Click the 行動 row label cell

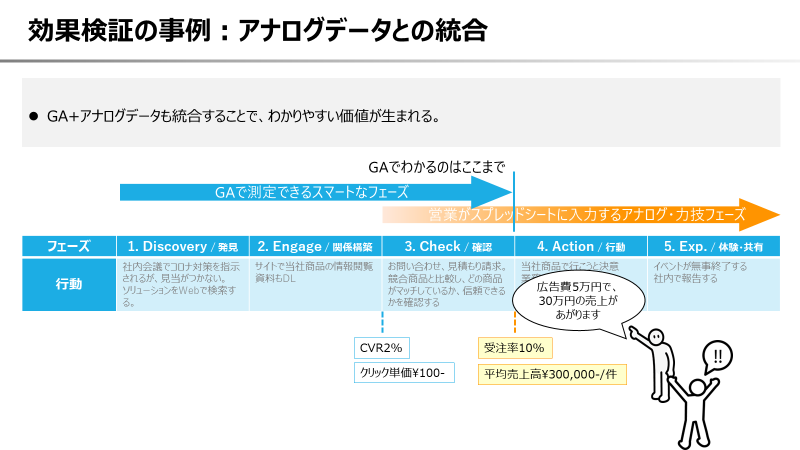[x=69, y=284]
